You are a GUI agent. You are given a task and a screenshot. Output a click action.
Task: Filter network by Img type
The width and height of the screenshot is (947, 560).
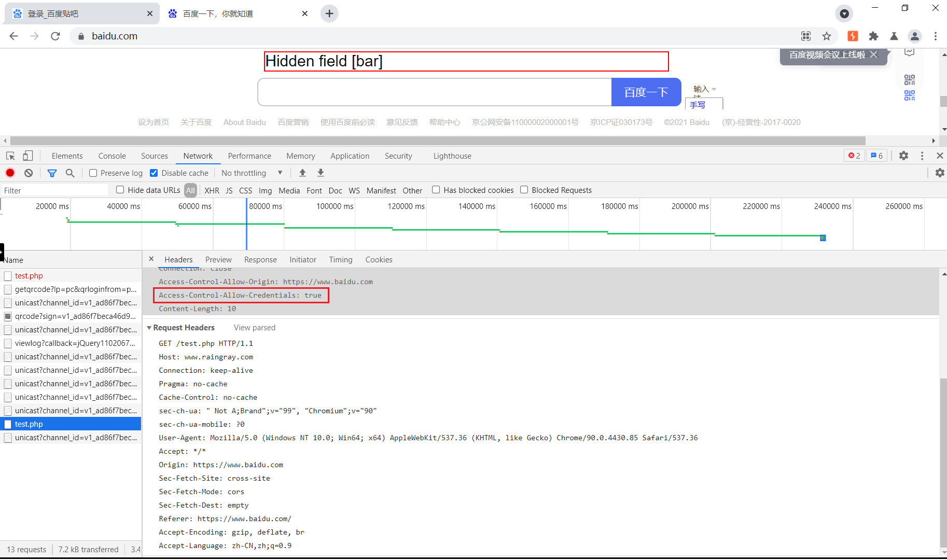coord(265,190)
